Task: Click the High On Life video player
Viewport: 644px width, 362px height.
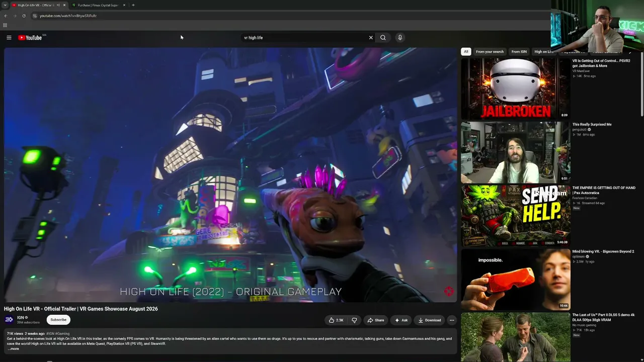Action: coord(230,175)
